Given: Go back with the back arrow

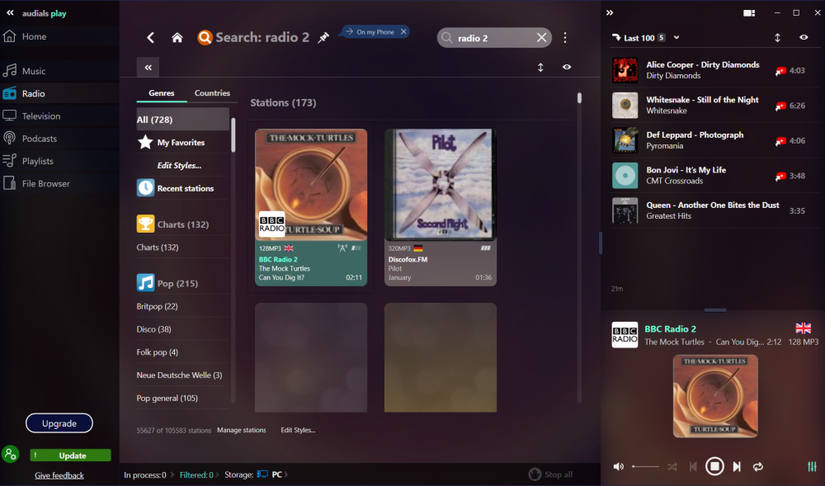Looking at the screenshot, I should (150, 37).
